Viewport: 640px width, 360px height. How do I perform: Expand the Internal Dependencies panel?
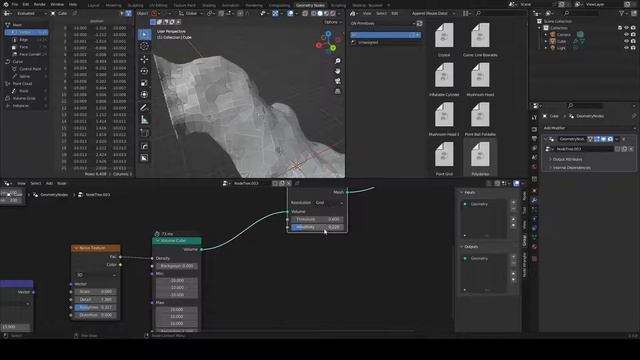(571, 168)
